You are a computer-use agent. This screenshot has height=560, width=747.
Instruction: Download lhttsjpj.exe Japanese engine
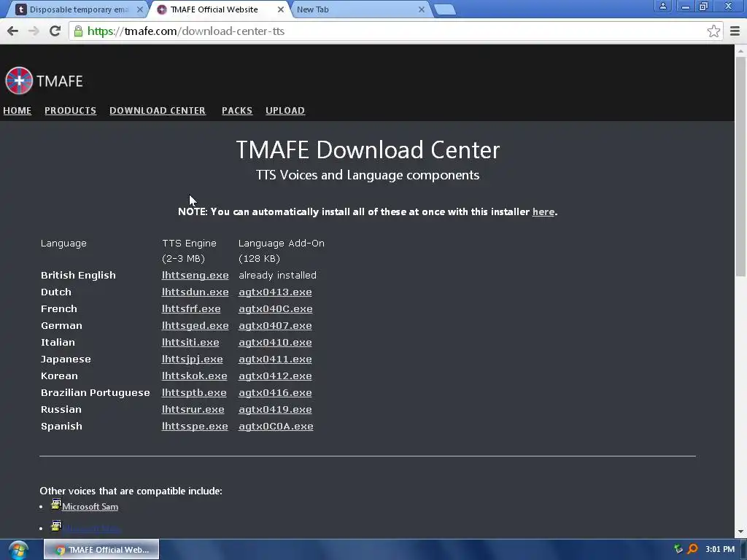tap(192, 359)
